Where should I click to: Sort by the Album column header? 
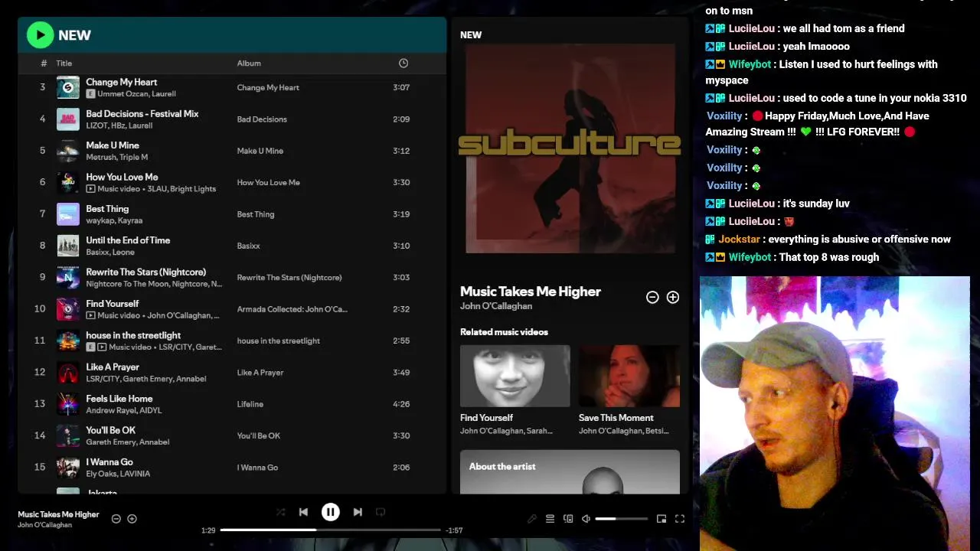(x=249, y=64)
